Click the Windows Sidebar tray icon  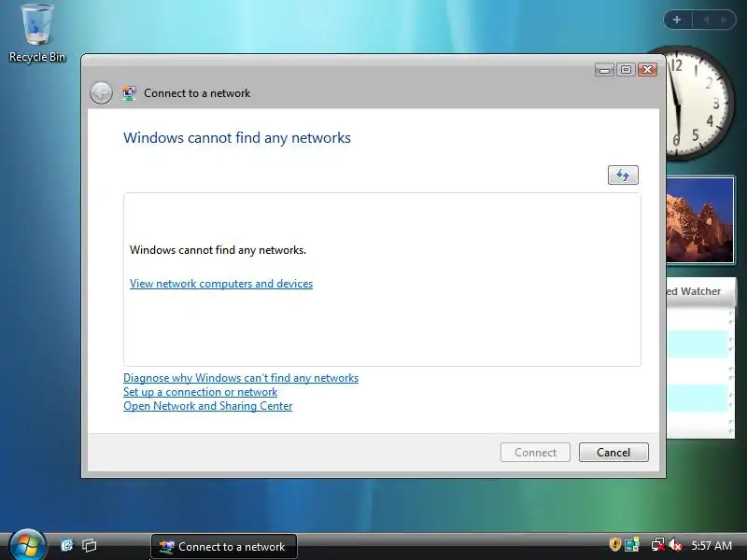(x=632, y=544)
